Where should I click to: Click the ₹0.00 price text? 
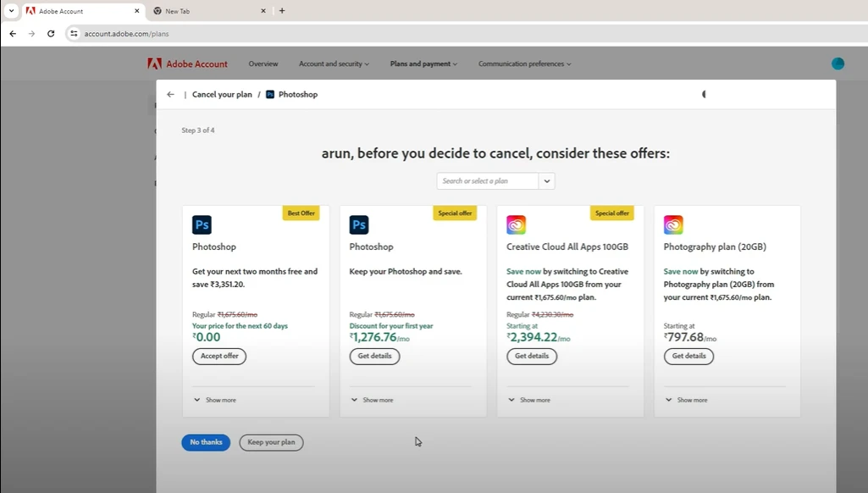pyautogui.click(x=206, y=337)
